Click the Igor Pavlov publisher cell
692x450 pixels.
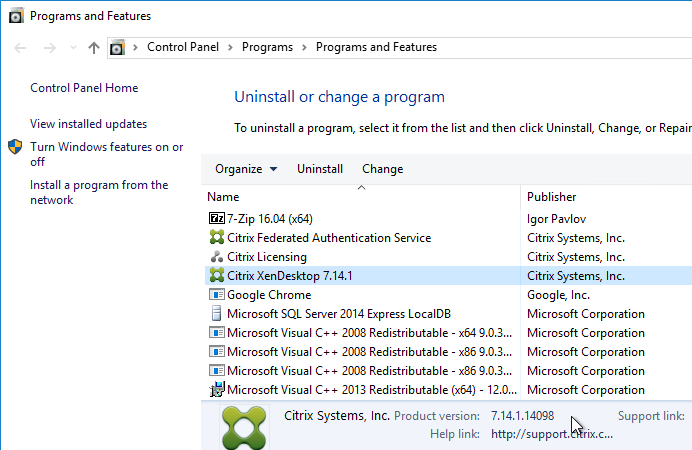click(x=557, y=219)
